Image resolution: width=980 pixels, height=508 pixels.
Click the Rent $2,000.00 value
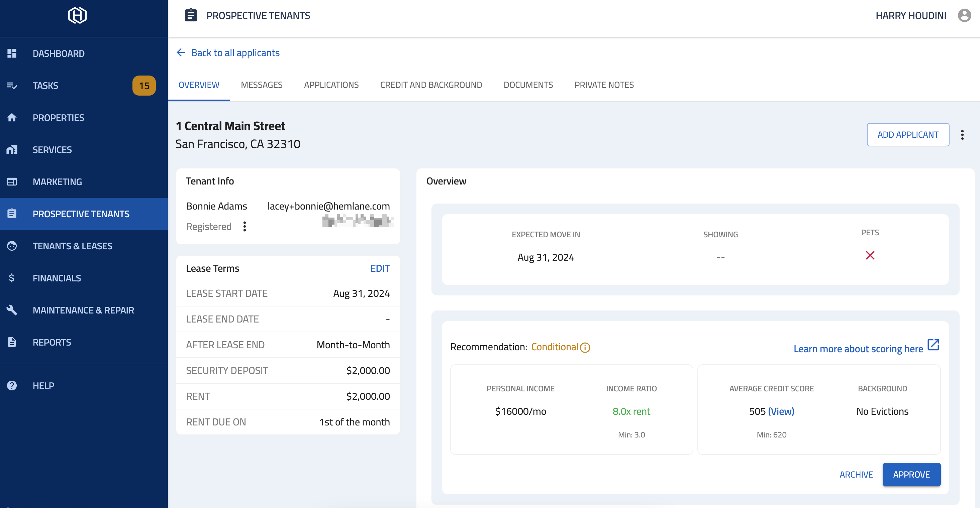pyautogui.click(x=368, y=396)
